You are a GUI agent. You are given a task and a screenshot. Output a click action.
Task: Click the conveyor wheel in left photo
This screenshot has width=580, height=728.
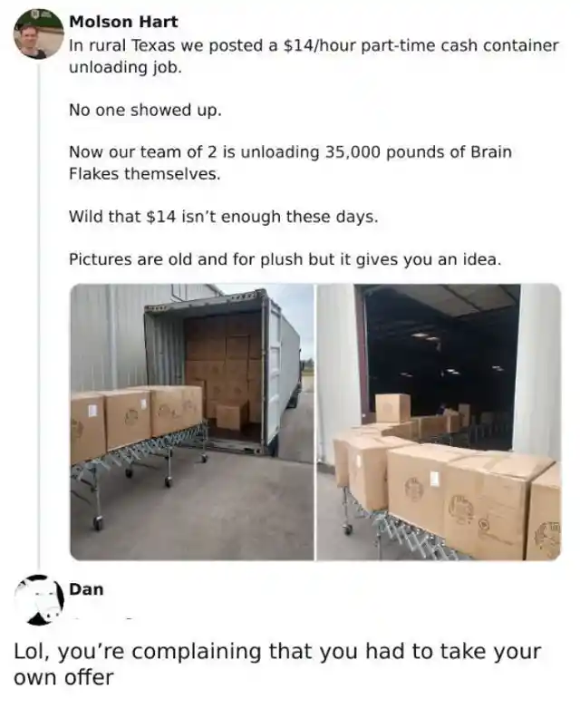click(x=98, y=522)
